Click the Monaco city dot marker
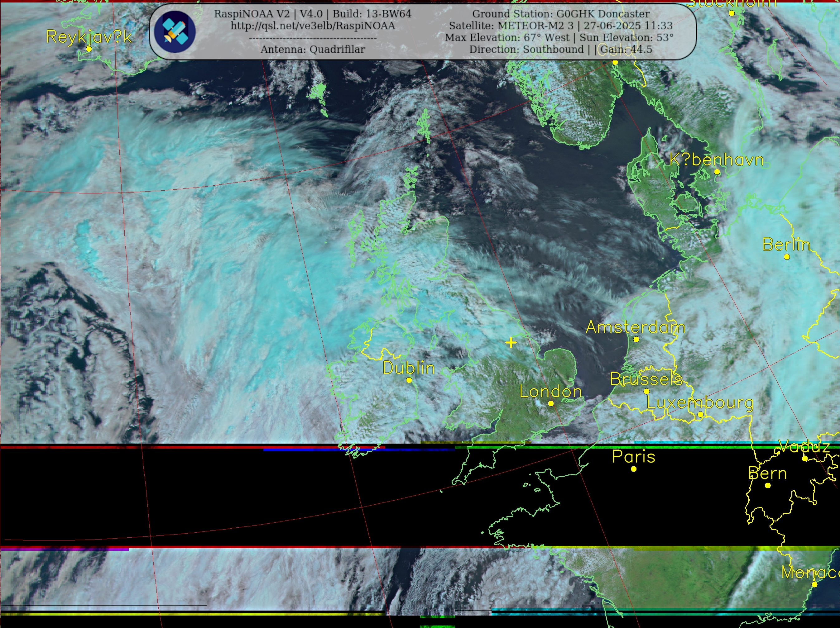Viewport: 840px width, 628px height. tap(814, 585)
